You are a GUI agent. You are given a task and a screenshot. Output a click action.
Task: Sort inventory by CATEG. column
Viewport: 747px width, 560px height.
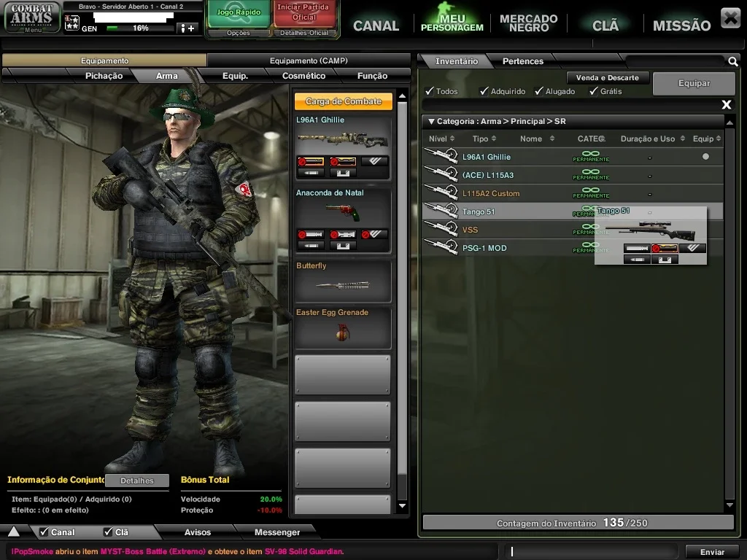591,139
